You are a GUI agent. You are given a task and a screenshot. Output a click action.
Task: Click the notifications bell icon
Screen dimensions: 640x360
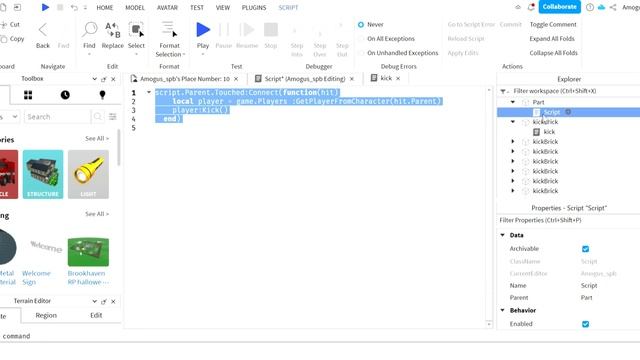click(x=531, y=7)
